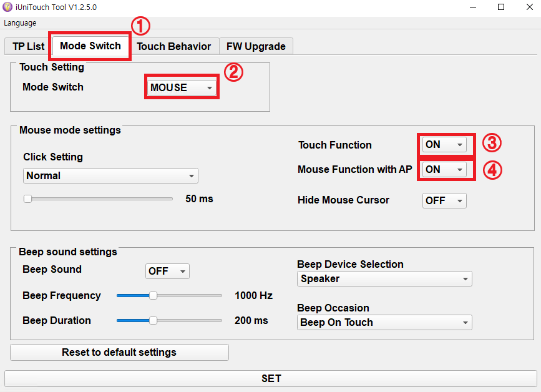Open Mouse Function with AP dropdown

pyautogui.click(x=444, y=169)
